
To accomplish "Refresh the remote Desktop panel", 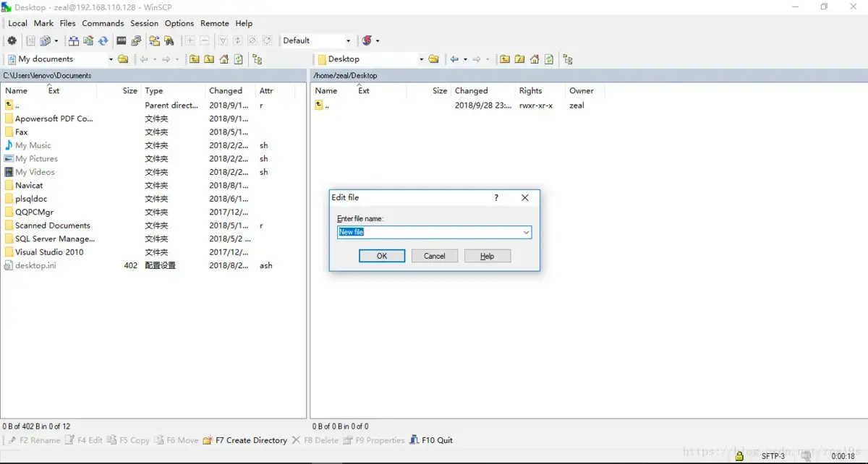I will click(549, 59).
